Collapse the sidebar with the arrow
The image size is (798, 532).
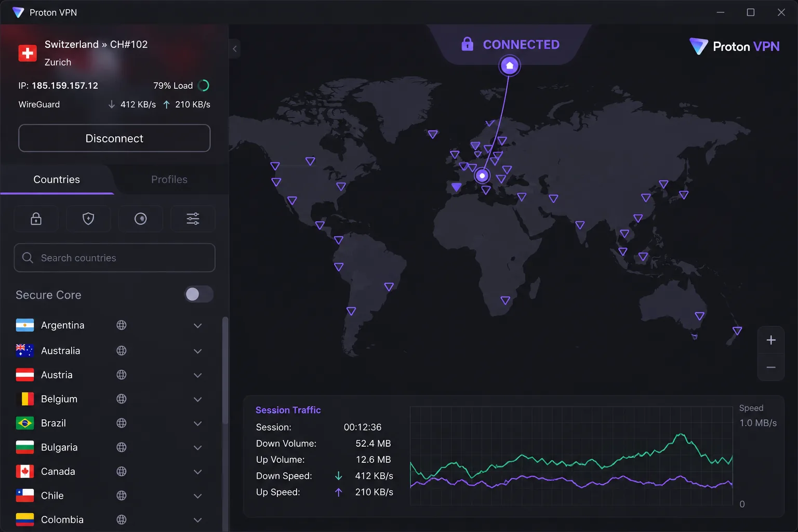tap(235, 49)
